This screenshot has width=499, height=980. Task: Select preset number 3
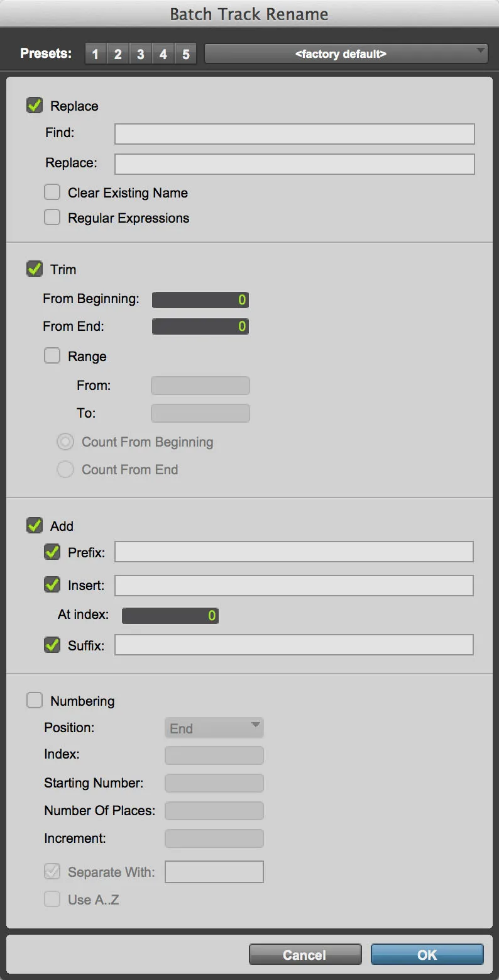[x=140, y=54]
